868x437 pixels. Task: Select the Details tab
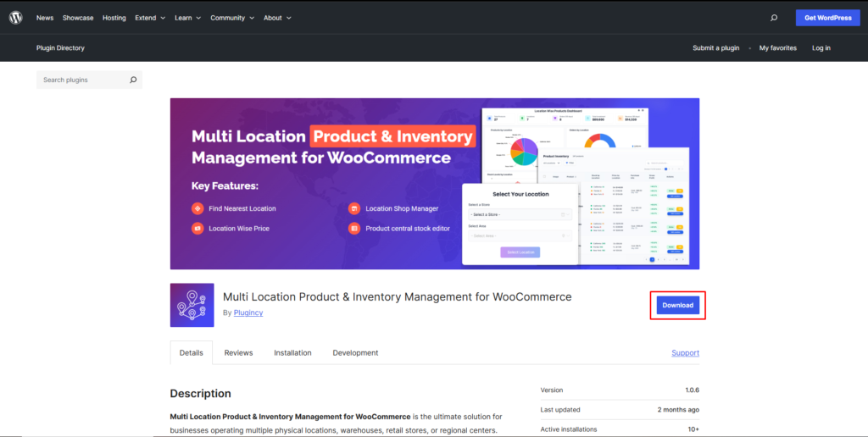pos(191,353)
